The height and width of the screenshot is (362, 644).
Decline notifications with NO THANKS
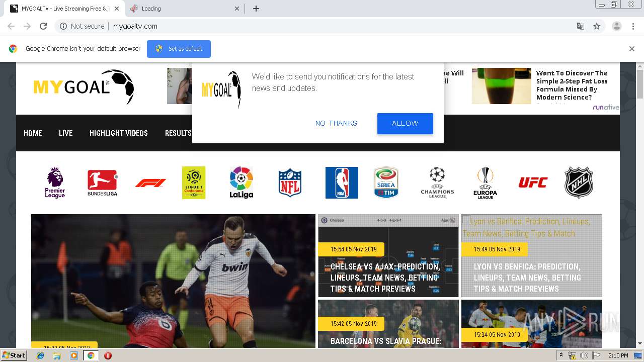coord(336,124)
